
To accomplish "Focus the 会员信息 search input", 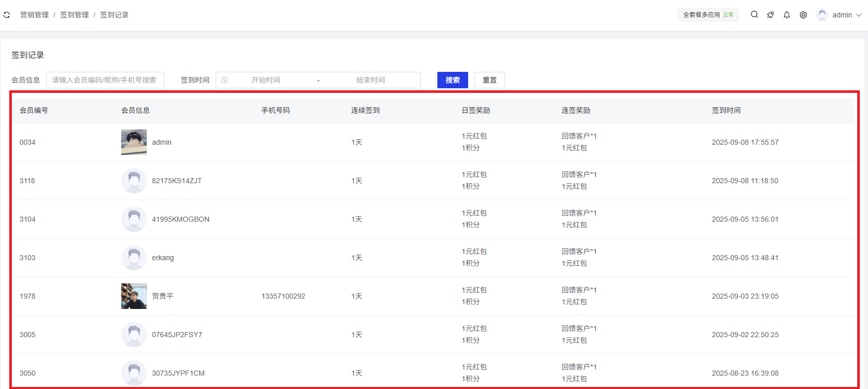I will (105, 80).
